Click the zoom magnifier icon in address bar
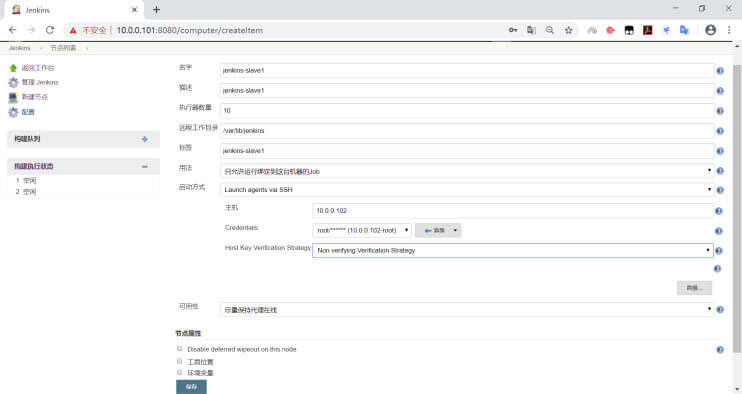The width and height of the screenshot is (742, 394). (x=549, y=30)
